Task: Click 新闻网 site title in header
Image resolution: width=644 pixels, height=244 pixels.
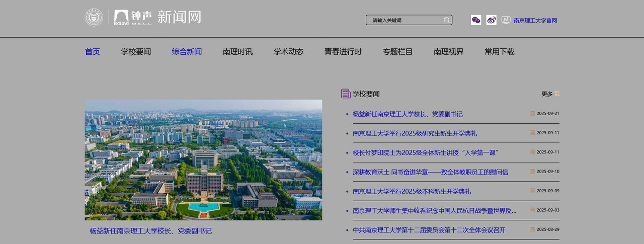Action: tap(180, 17)
